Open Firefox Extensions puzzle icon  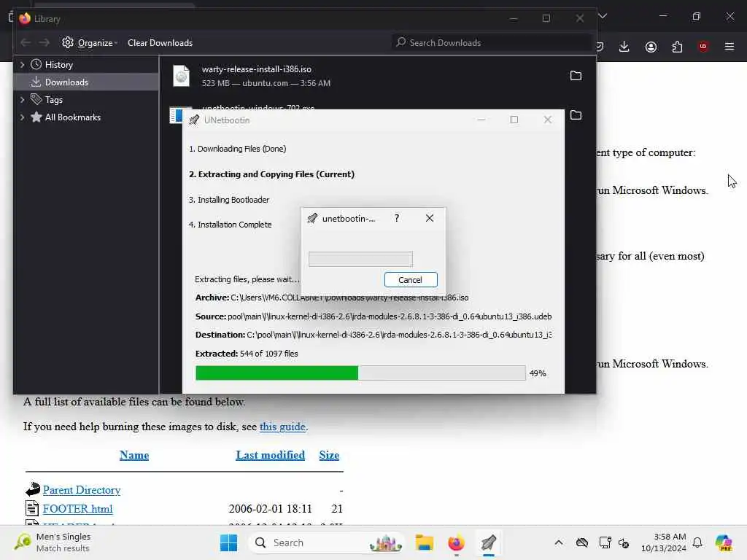point(677,47)
